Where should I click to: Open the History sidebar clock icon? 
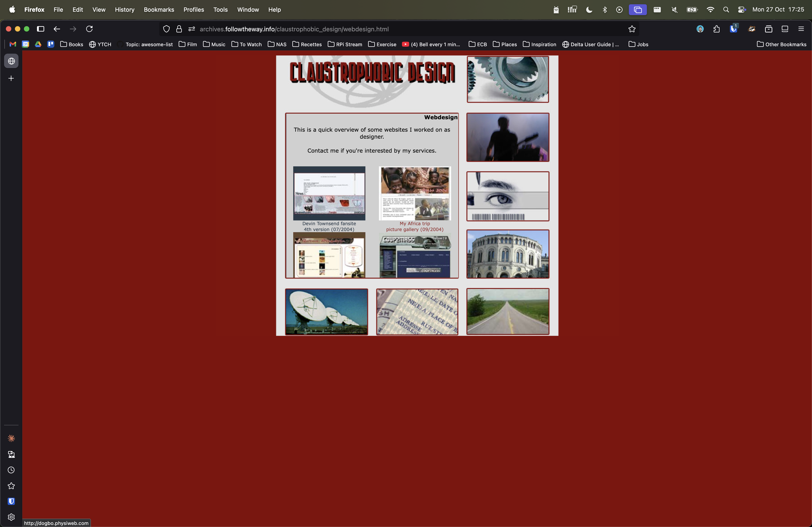11,470
